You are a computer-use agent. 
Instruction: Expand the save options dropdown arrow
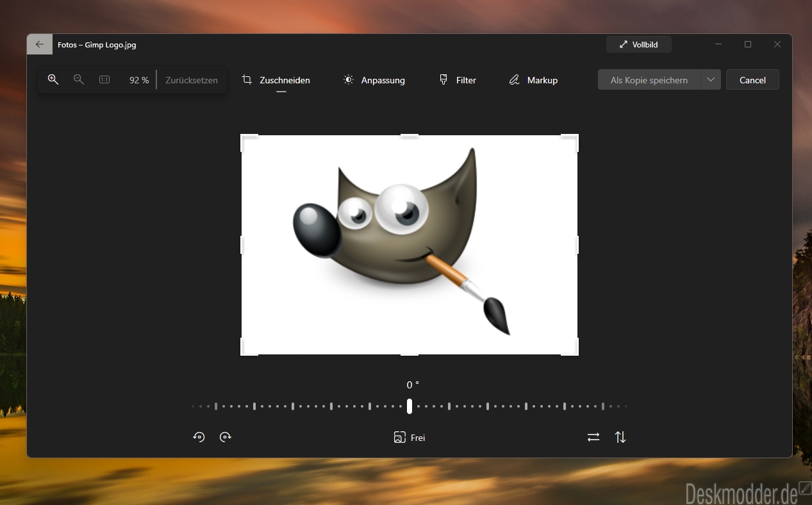[x=711, y=80]
